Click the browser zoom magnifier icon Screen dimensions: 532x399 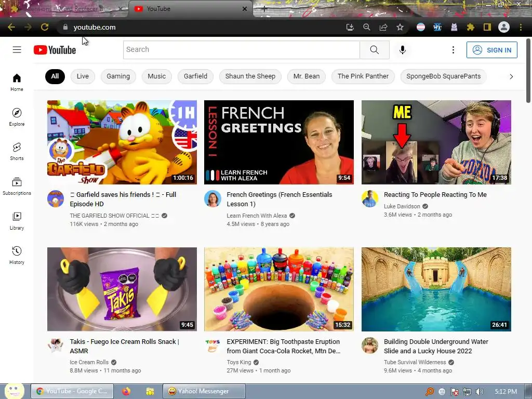click(x=366, y=27)
